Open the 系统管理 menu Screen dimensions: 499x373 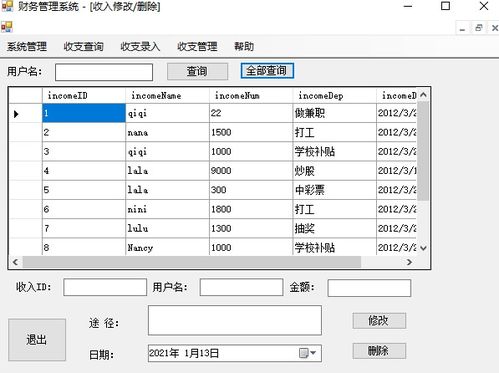pyautogui.click(x=27, y=46)
